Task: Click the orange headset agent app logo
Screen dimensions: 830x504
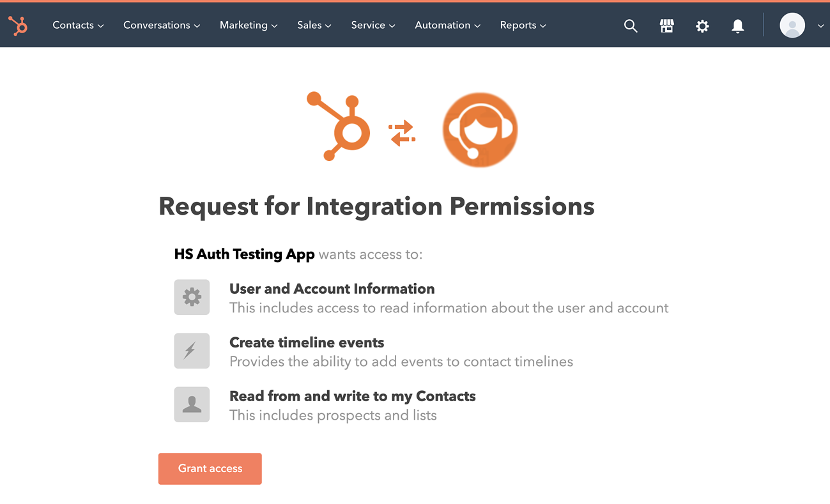Action: click(480, 130)
